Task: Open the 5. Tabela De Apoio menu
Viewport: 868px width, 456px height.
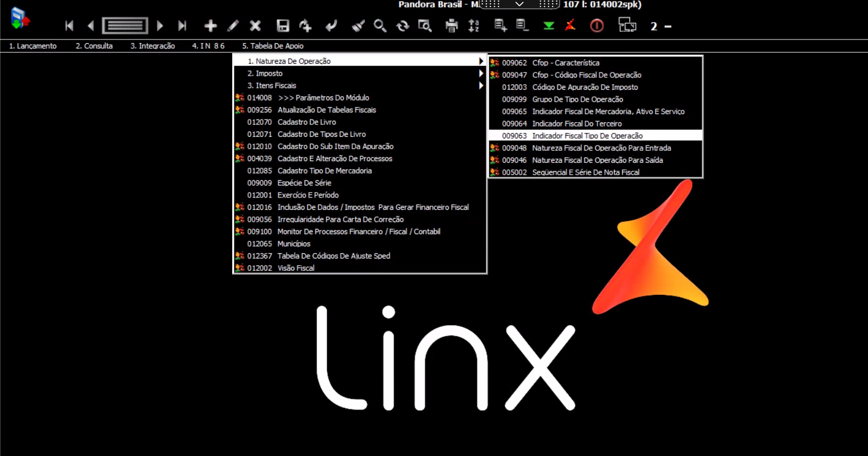Action: [x=273, y=46]
